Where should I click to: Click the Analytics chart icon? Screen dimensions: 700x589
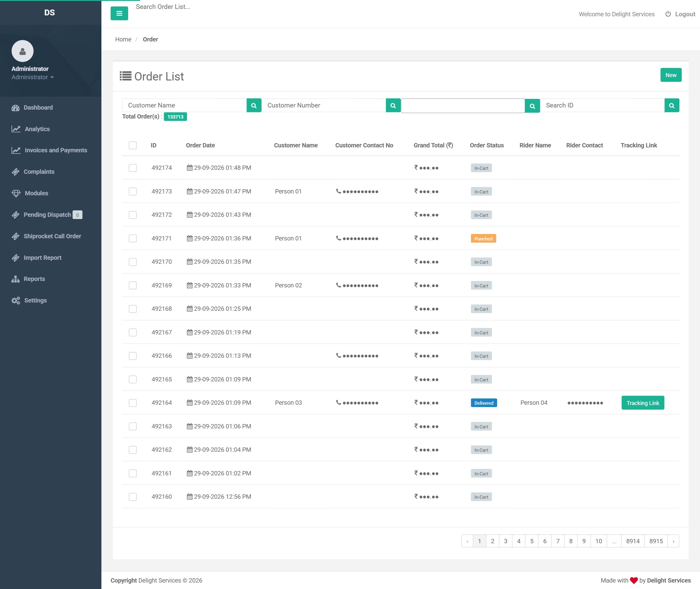[16, 129]
